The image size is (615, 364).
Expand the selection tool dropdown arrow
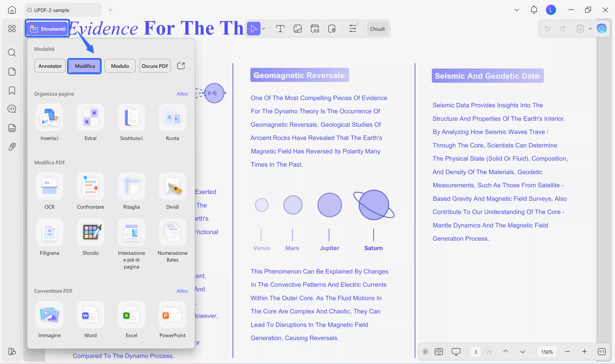pos(264,29)
